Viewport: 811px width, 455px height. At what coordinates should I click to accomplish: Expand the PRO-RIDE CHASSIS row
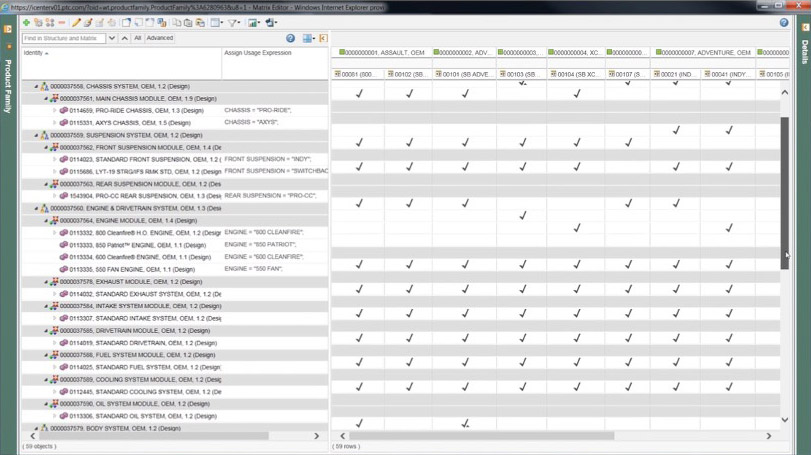click(x=55, y=111)
